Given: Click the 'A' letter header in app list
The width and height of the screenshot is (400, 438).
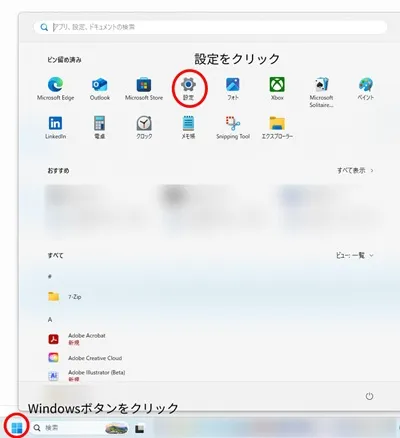Looking at the screenshot, I should 50,320.
